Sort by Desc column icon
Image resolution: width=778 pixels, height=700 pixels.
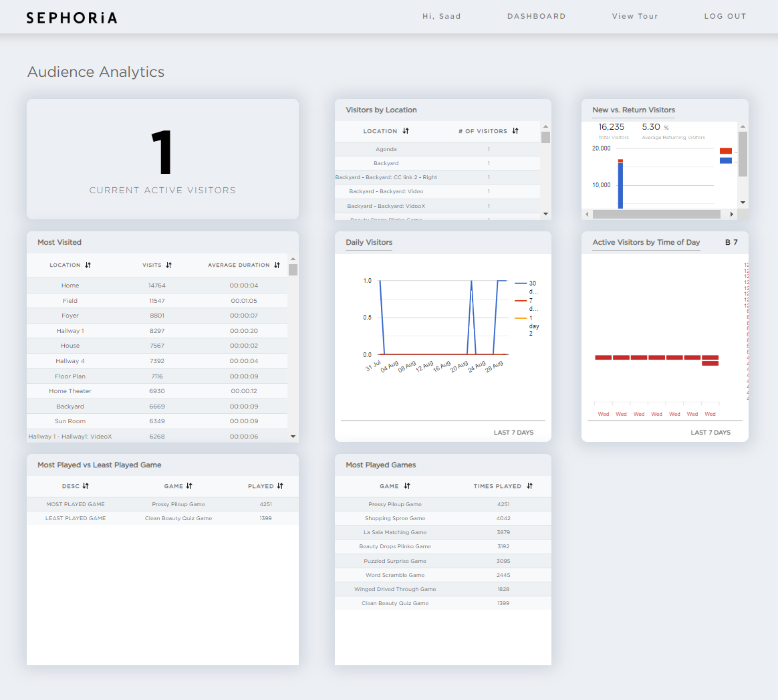[x=86, y=486]
